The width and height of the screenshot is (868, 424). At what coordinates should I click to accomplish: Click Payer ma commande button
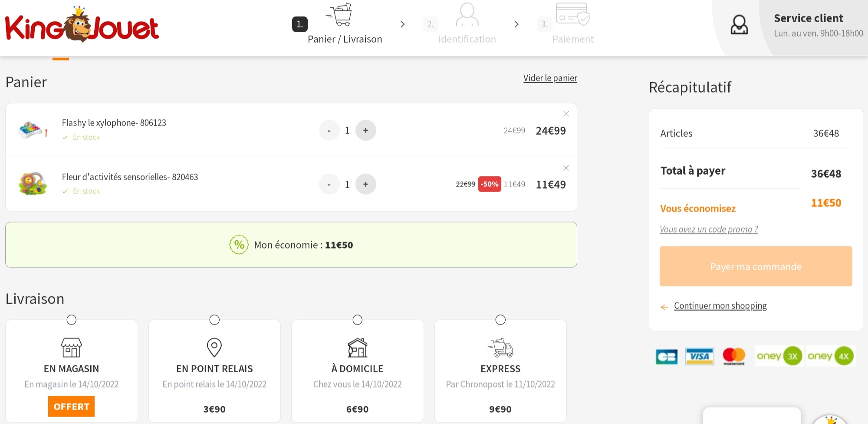click(x=756, y=266)
